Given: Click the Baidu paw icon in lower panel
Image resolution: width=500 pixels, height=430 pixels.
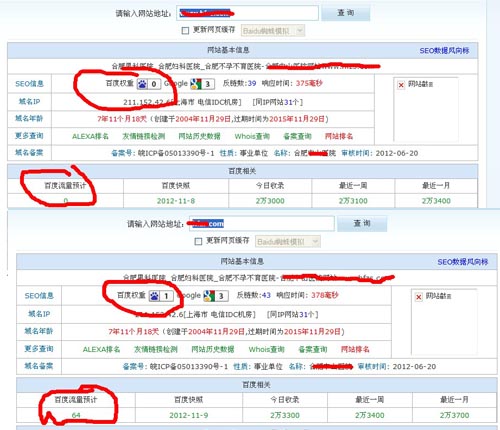Looking at the screenshot, I should click(154, 296).
